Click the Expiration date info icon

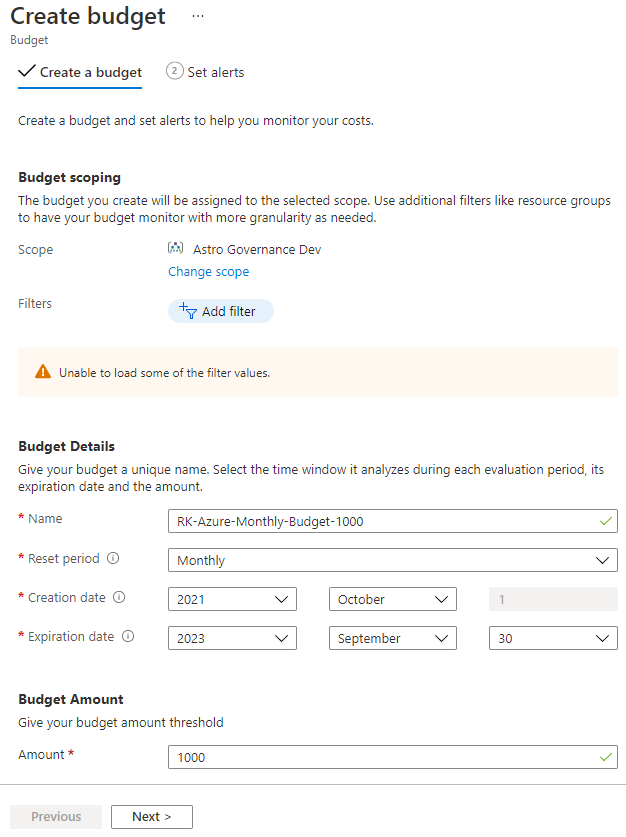pos(128,637)
